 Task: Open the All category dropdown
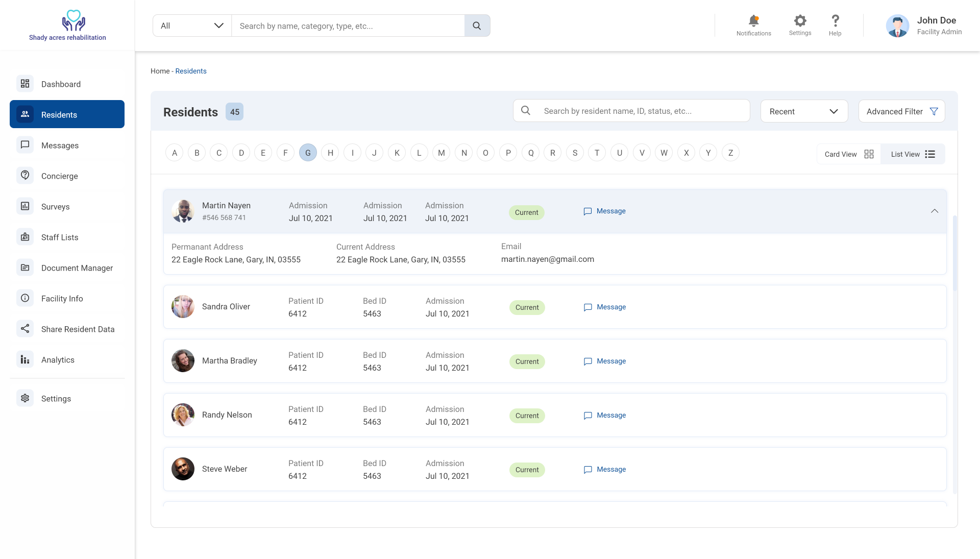[192, 26]
